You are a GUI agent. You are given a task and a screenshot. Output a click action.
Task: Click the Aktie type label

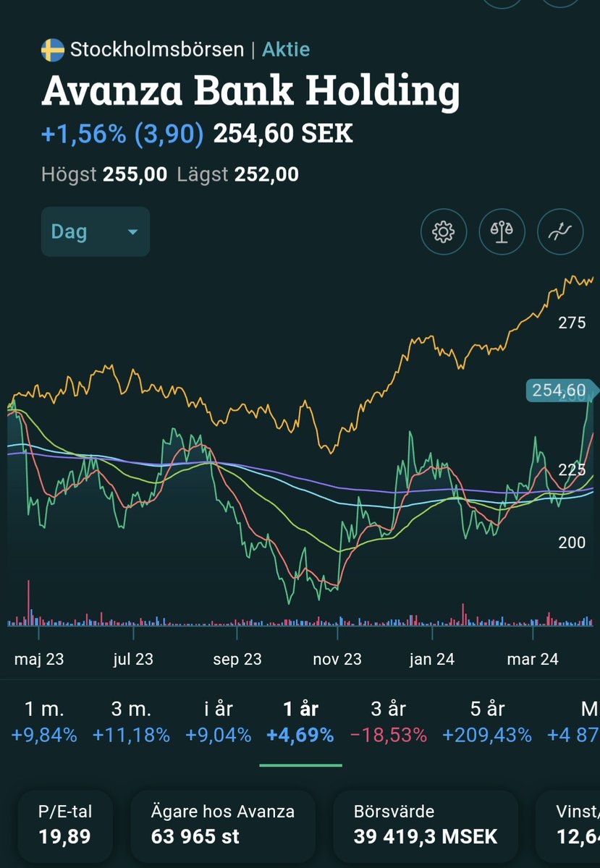tap(286, 50)
